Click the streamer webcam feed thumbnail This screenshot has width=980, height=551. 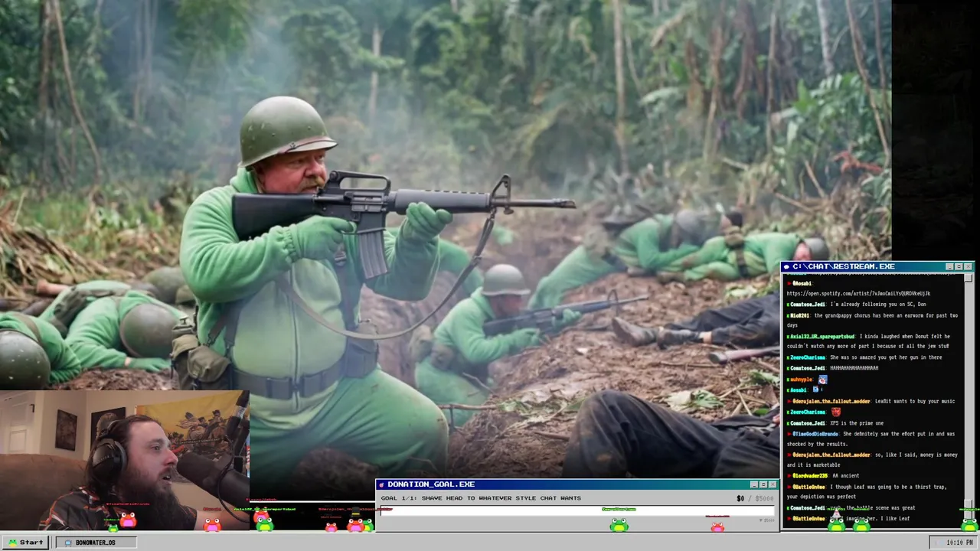pos(125,461)
